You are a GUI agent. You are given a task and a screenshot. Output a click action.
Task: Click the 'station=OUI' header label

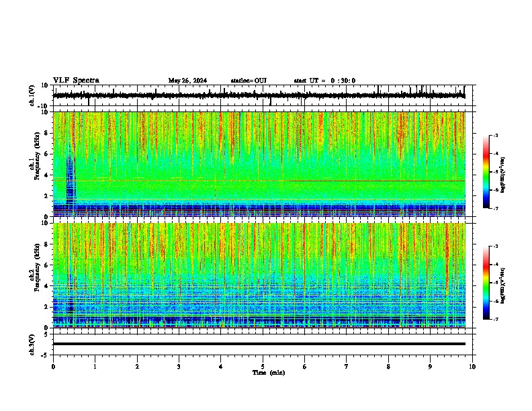pos(249,81)
